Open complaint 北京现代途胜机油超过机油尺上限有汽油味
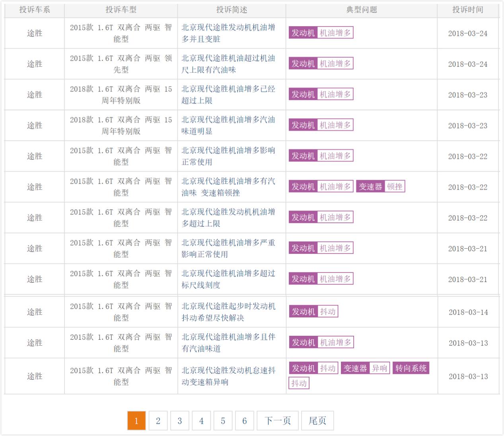The image size is (504, 436). (x=228, y=64)
